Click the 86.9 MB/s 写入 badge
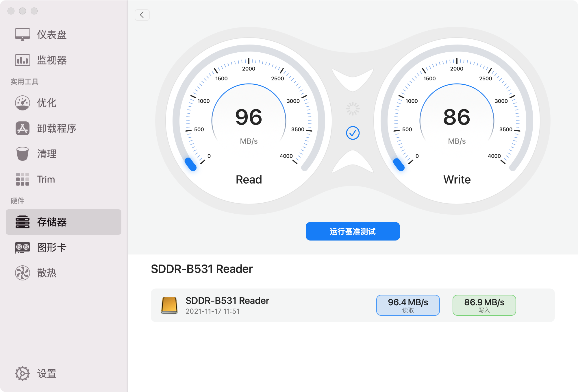 (x=484, y=305)
